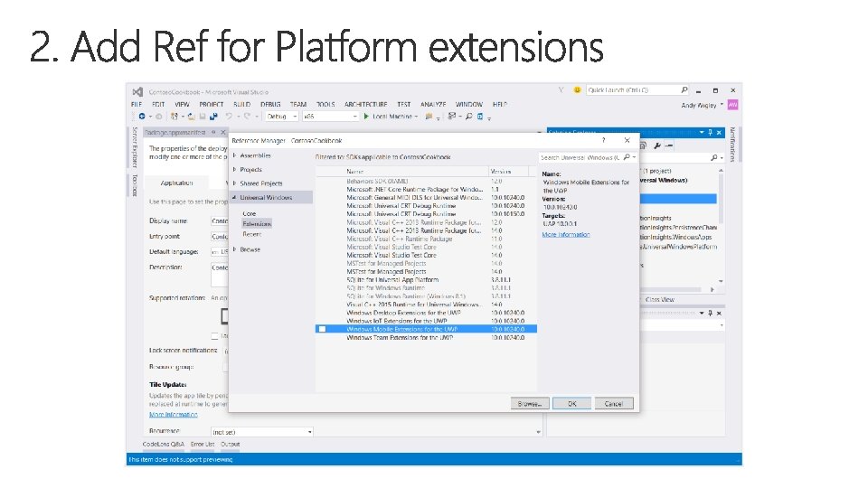This screenshot has width=868, height=488.
Task: Open More information link under Tile Update
Action: [174, 415]
